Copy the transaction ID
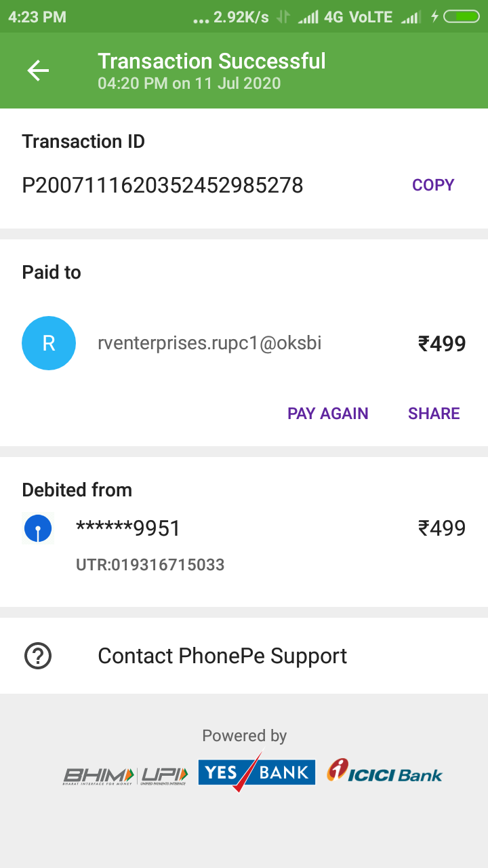 click(x=433, y=185)
